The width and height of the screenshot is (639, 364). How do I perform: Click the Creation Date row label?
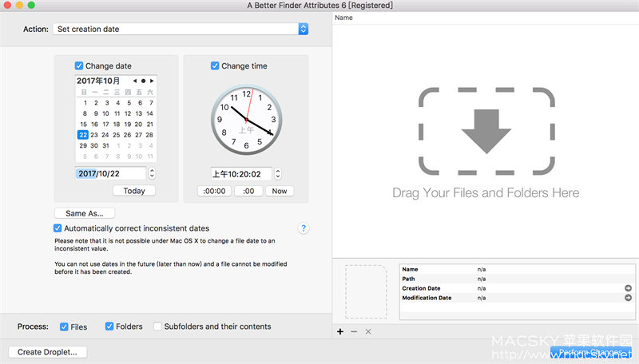[x=421, y=288]
